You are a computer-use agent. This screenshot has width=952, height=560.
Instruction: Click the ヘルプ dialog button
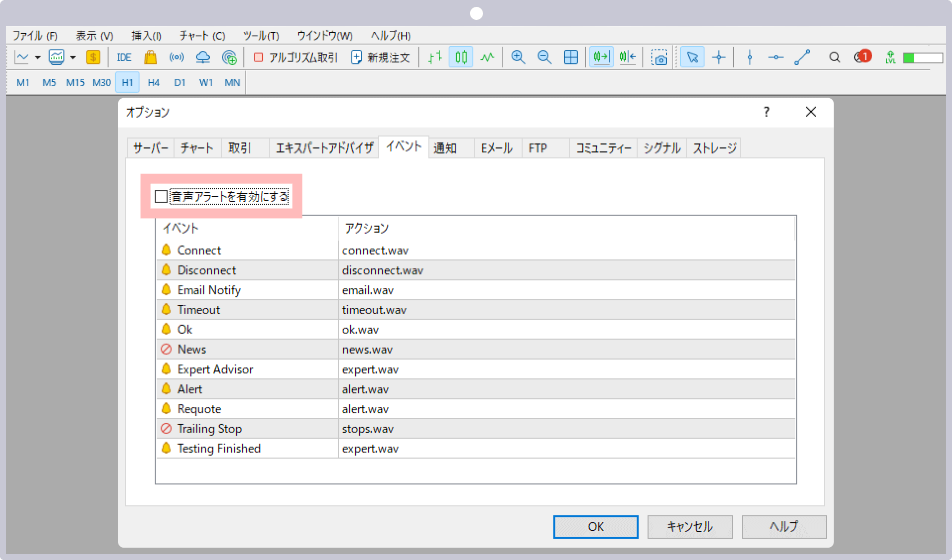[784, 526]
